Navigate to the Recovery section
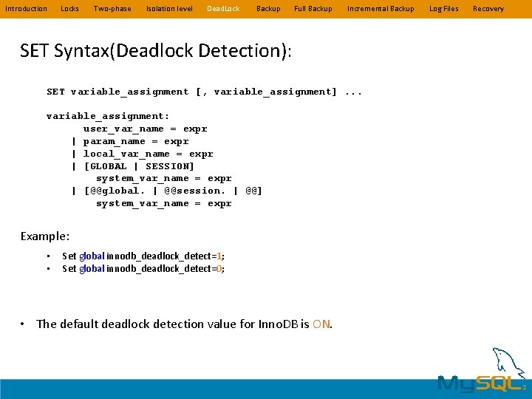The image size is (532, 399). click(488, 9)
